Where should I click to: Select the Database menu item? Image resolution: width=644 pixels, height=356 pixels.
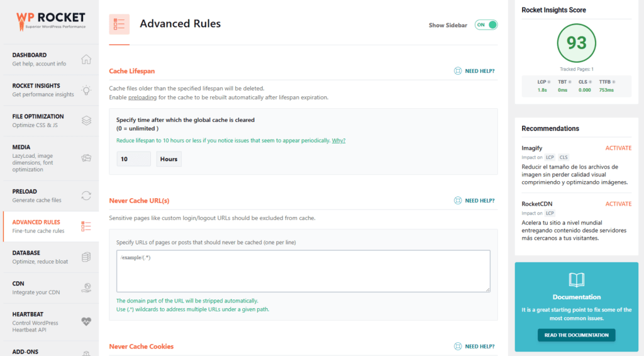(51, 257)
